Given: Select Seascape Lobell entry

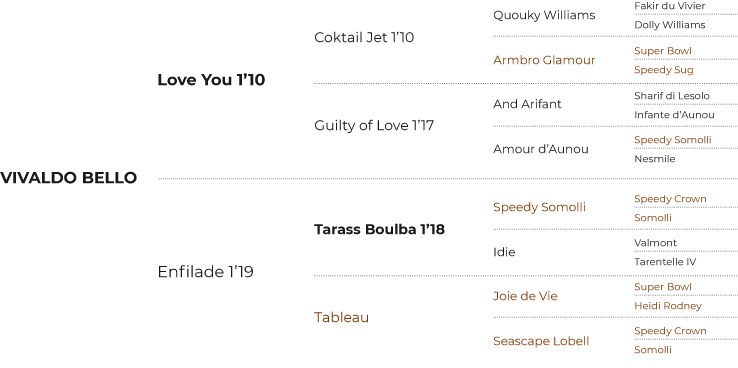Looking at the screenshot, I should point(541,341).
